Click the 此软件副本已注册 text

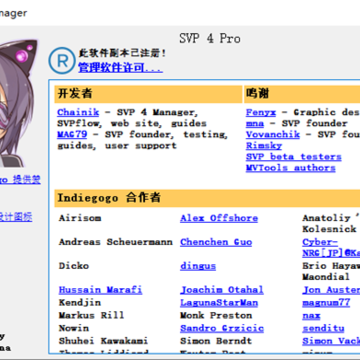coord(122,53)
